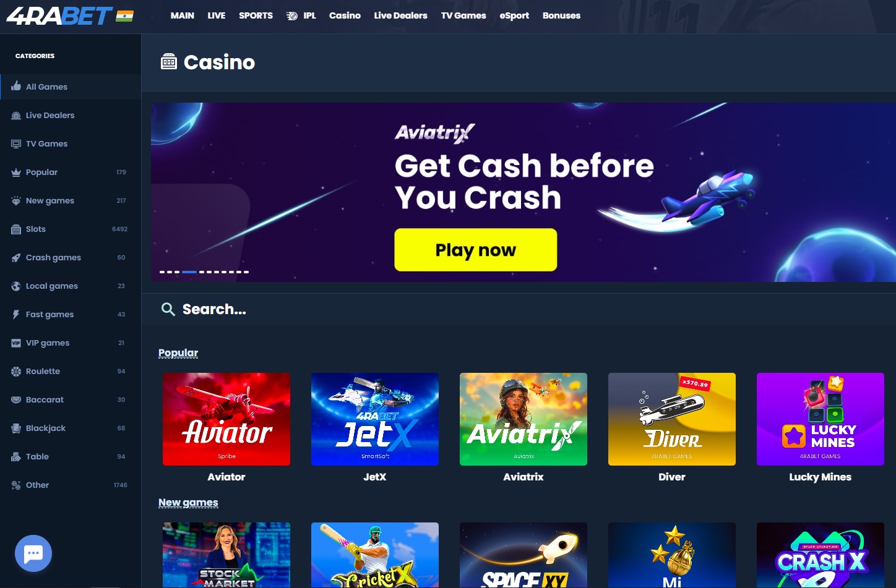Click the TV Games monitor icon in sidebar
Image resolution: width=896 pixels, height=588 pixels.
pos(16,144)
